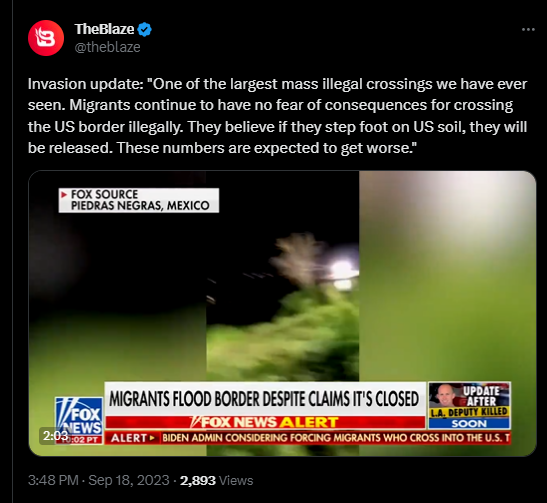
Task: Click the blue verified checkmark badge
Action: pyautogui.click(x=144, y=29)
